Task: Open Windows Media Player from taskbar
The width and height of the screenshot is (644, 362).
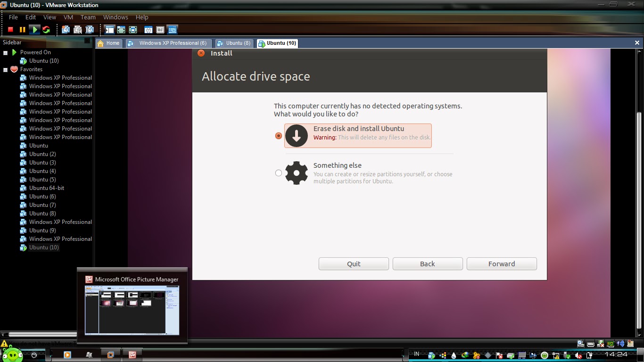Action: [x=67, y=355]
